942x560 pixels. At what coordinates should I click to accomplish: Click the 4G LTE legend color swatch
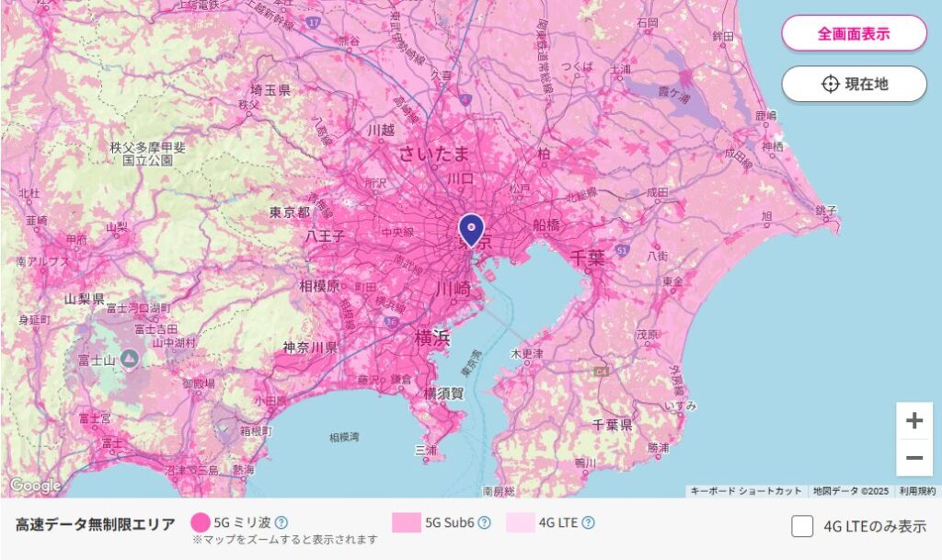tap(521, 523)
